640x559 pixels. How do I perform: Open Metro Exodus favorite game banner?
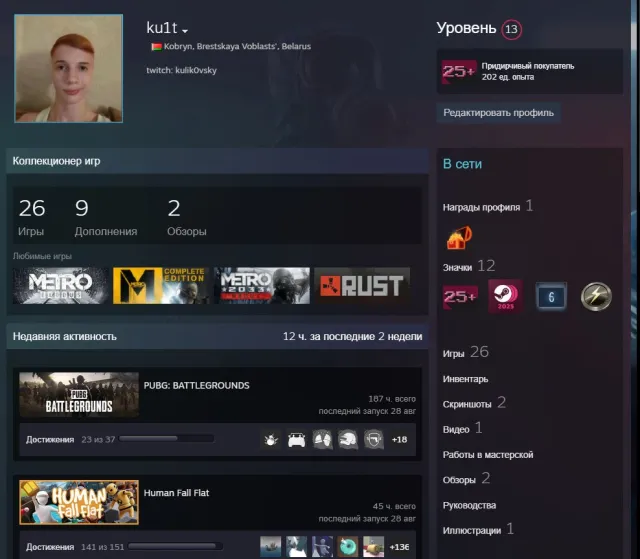click(60, 286)
